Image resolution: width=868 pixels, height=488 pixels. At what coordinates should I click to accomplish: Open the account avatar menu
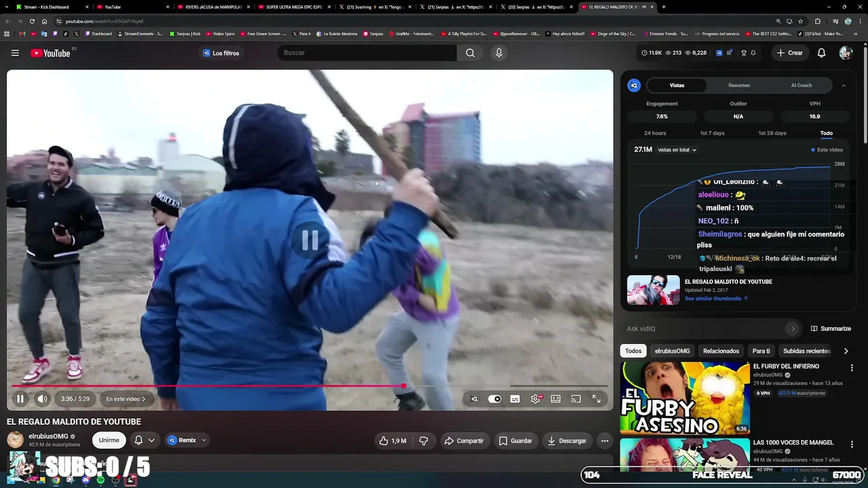[x=845, y=53]
